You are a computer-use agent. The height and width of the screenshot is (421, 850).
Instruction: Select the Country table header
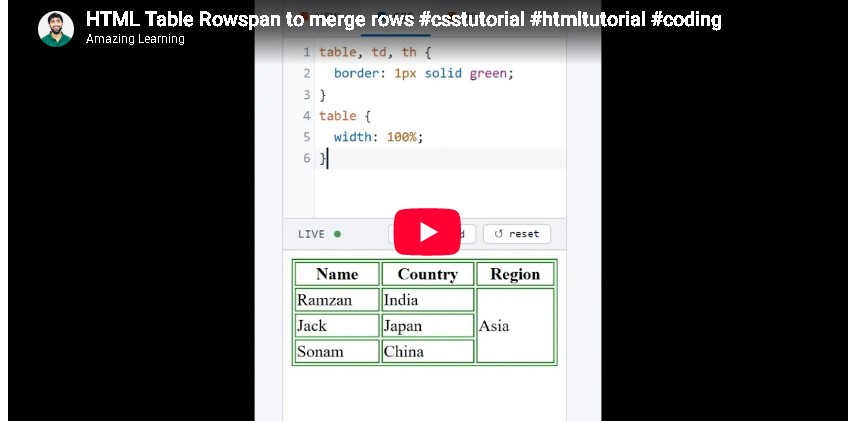pos(428,274)
